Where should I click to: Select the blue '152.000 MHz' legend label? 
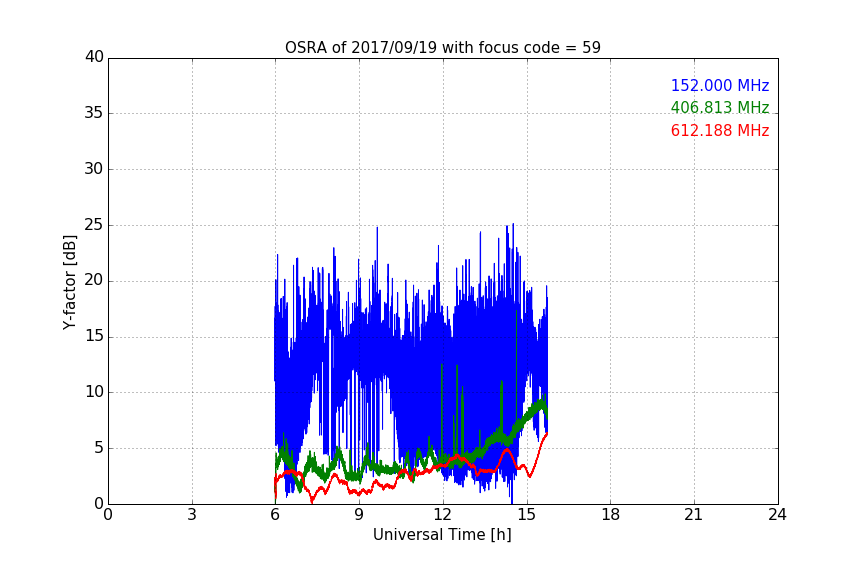tap(720, 85)
